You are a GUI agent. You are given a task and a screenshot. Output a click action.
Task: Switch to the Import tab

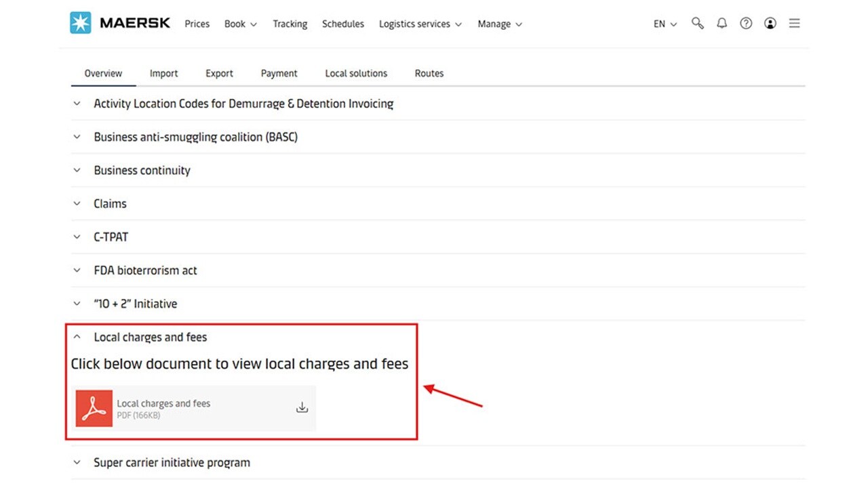point(163,73)
